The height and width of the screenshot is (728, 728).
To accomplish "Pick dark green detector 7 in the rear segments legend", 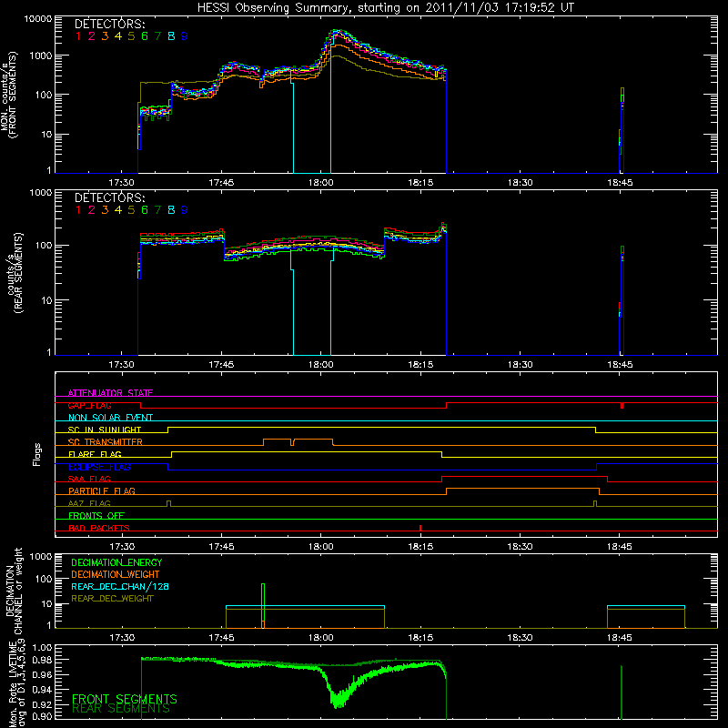I will click(x=157, y=210).
